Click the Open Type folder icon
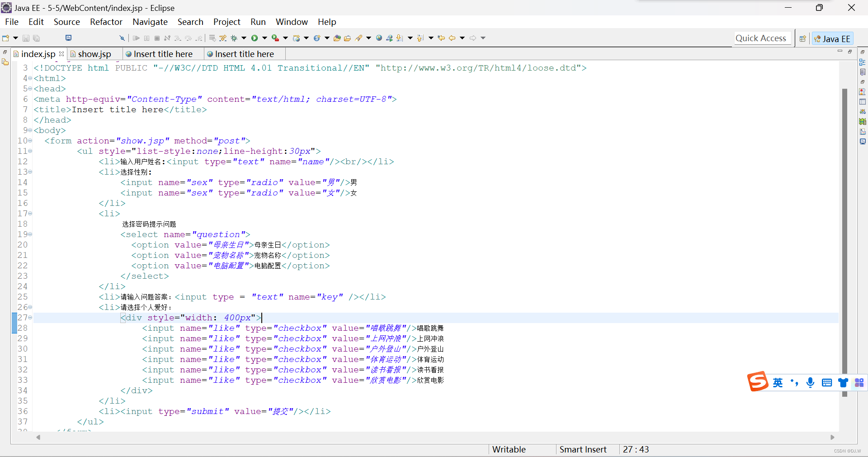The height and width of the screenshot is (457, 868). [337, 38]
